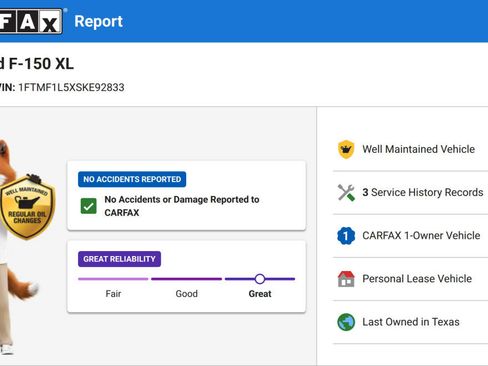Open 3 Service History Records link
488x366 pixels.
[x=423, y=192]
